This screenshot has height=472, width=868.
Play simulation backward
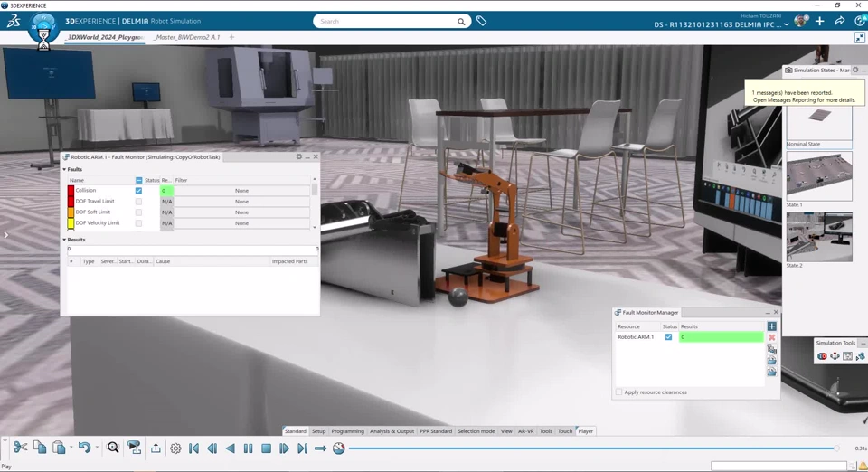231,448
